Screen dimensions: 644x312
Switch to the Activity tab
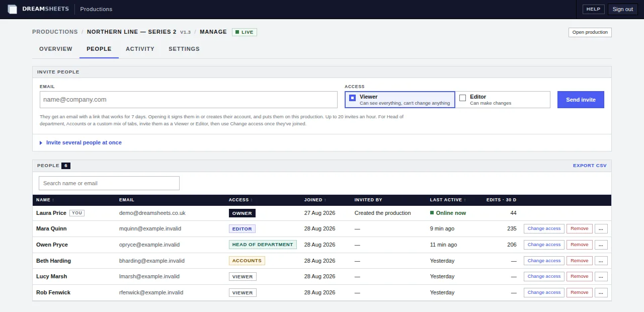140,49
